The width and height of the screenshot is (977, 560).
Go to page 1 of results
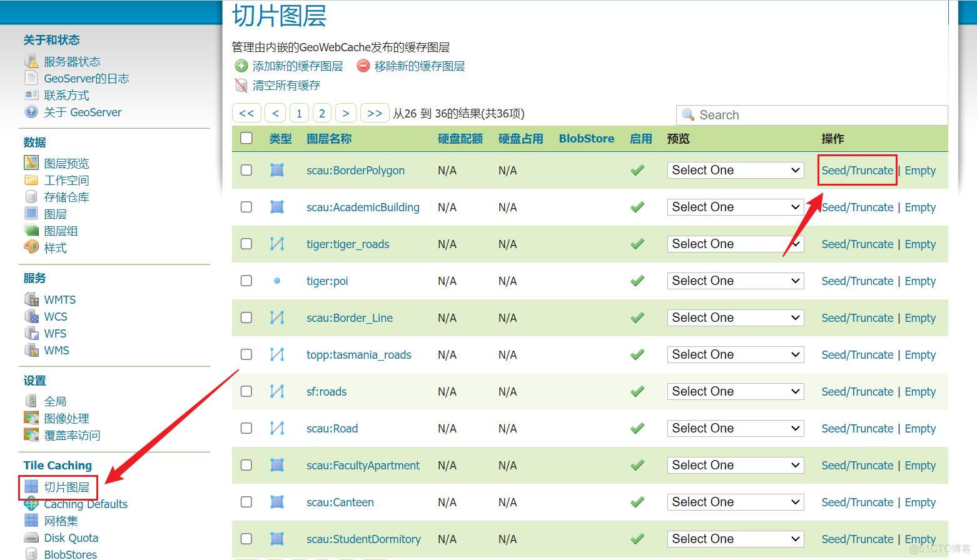(x=299, y=113)
